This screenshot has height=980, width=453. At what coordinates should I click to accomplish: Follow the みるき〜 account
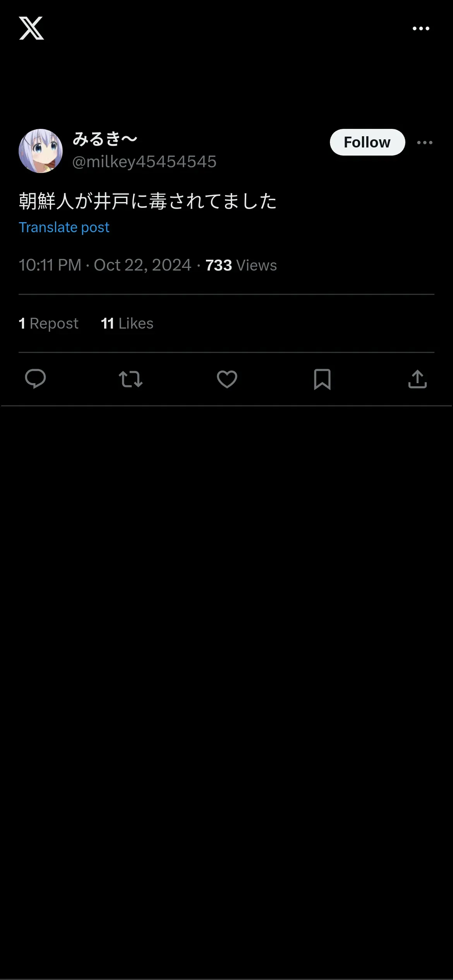(367, 142)
